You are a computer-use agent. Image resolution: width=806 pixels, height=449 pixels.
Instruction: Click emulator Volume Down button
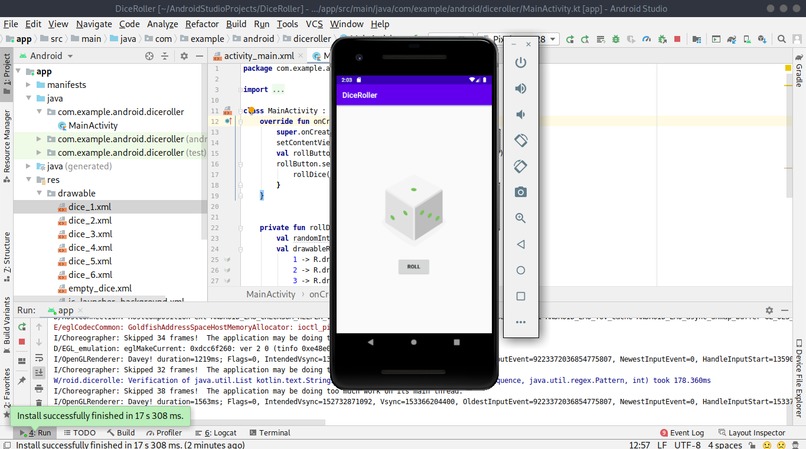point(520,114)
